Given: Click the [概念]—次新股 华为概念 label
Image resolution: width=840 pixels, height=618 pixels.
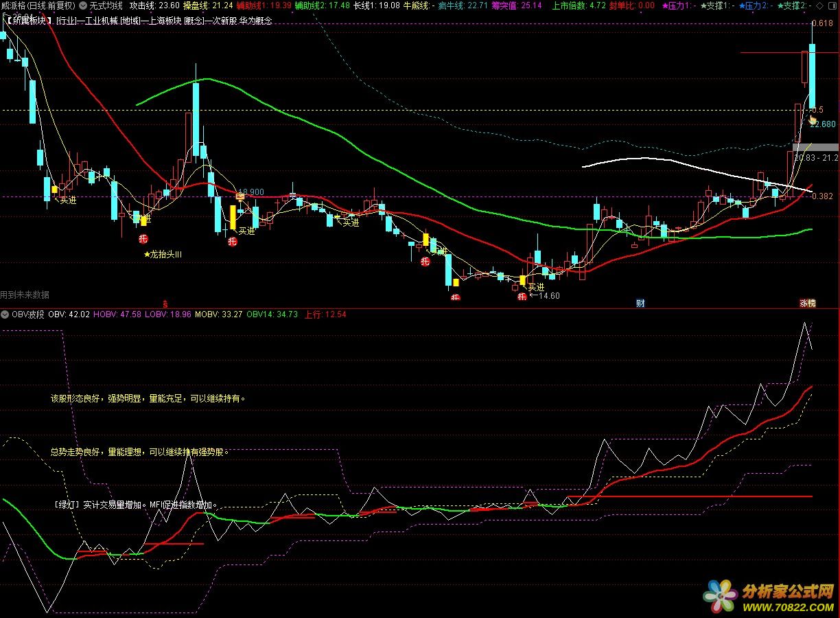Looking at the screenshot, I should pyautogui.click(x=228, y=21).
